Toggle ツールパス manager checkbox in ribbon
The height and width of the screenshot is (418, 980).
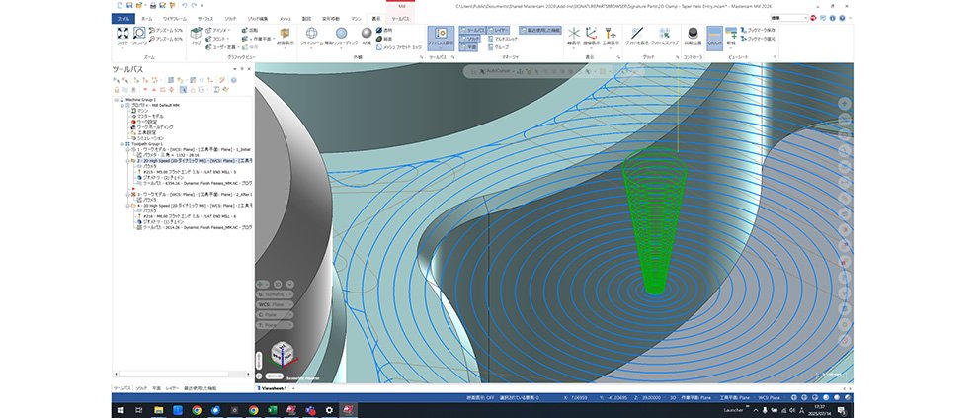click(x=472, y=30)
